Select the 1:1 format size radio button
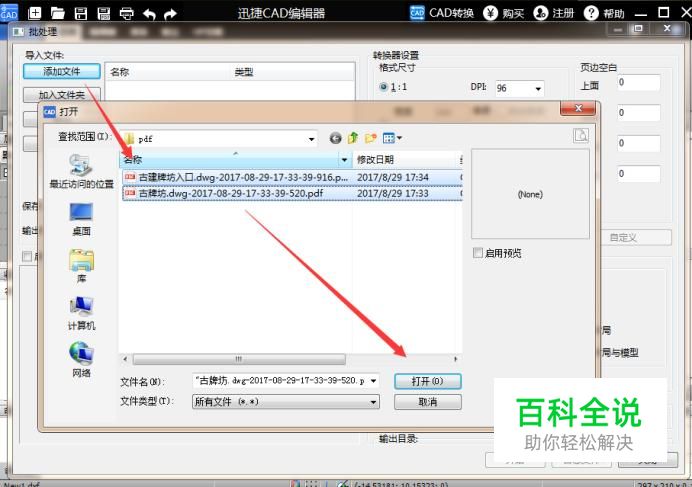Image resolution: width=692 pixels, height=487 pixels. click(383, 87)
